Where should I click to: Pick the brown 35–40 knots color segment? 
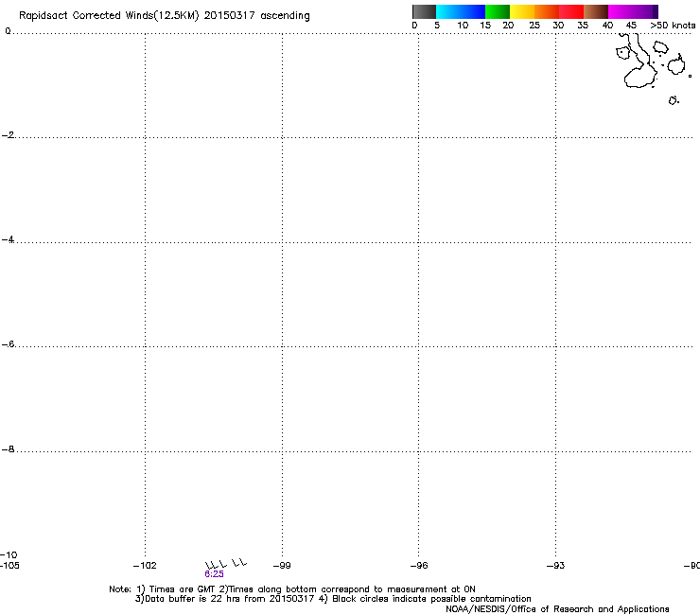tap(596, 11)
